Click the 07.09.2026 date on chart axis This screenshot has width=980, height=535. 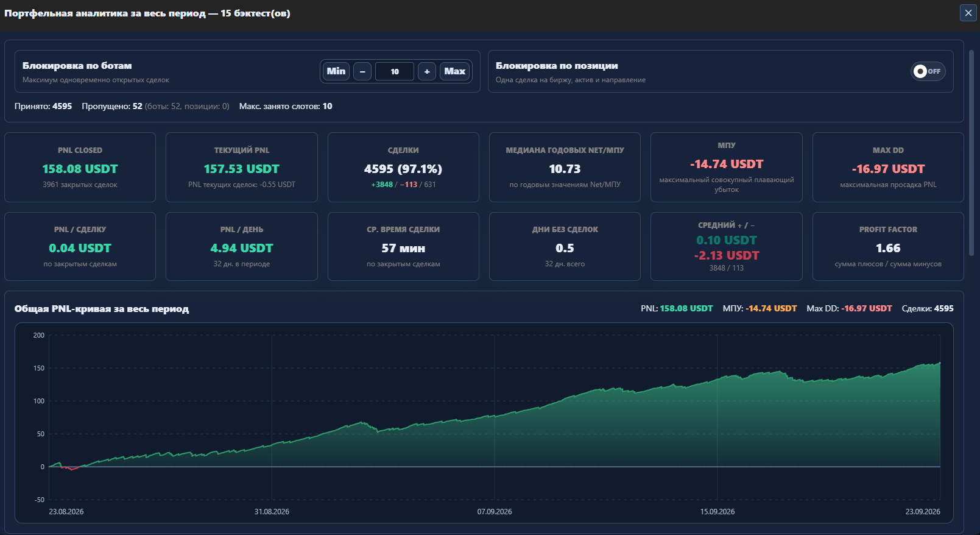click(x=495, y=512)
